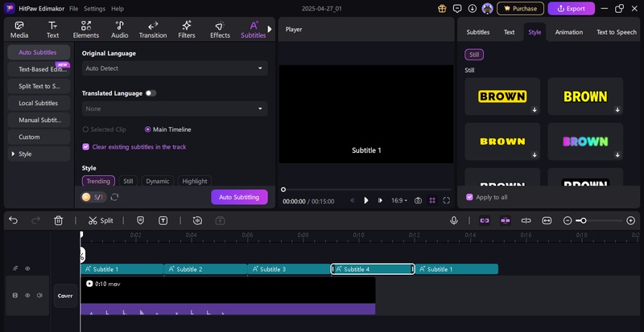Image resolution: width=644 pixels, height=332 pixels.
Task: Uncheck Clear existing subtitles in the track
Action: [x=86, y=147]
